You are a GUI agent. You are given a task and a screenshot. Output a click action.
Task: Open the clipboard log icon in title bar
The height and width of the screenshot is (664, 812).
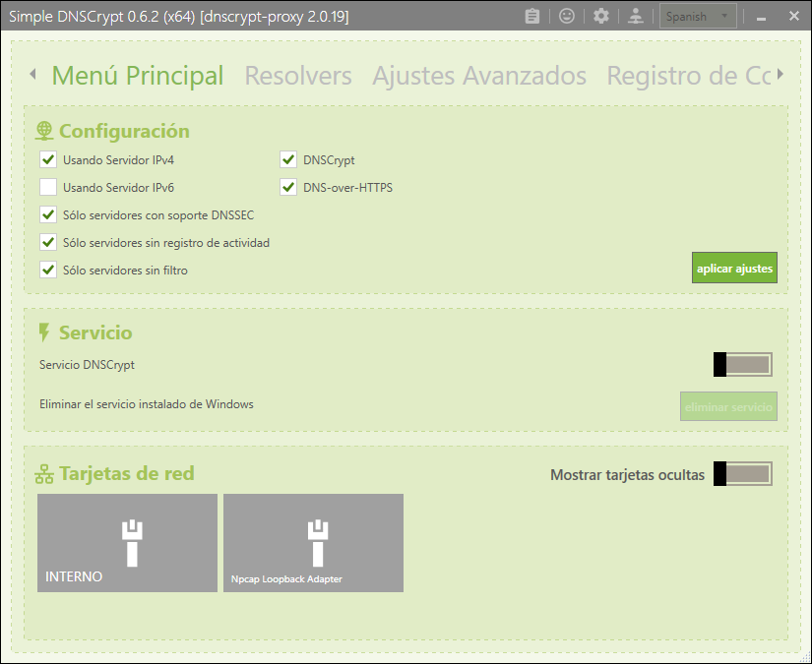[531, 16]
